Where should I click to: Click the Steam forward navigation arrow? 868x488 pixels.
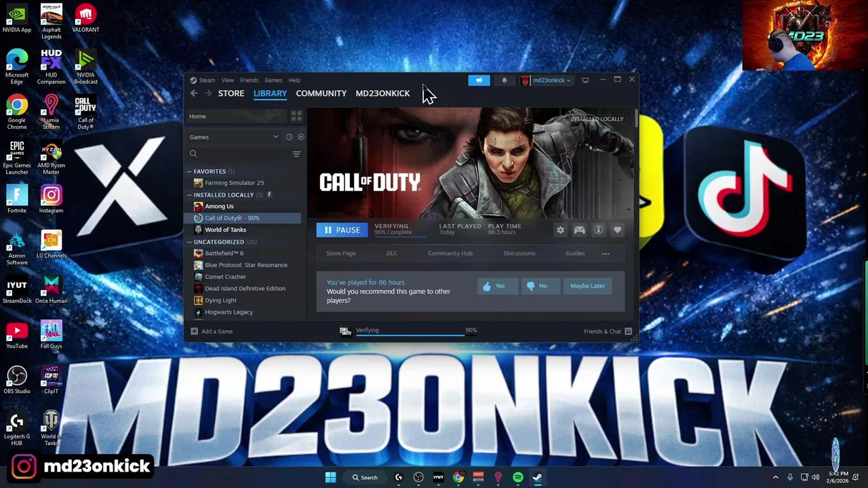208,94
